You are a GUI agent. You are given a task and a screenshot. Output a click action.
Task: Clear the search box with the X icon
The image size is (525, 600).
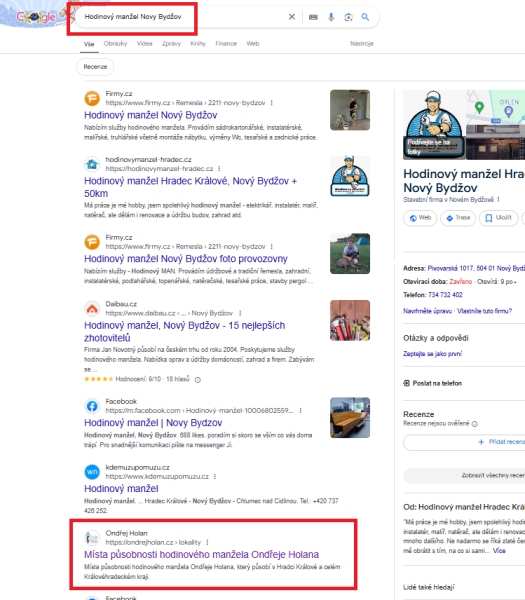pos(292,17)
